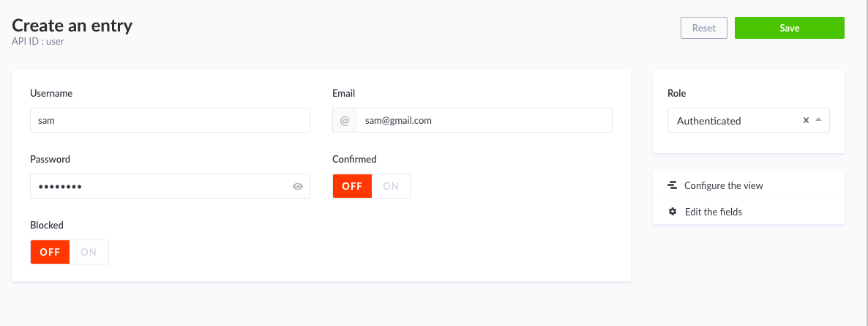This screenshot has height=326, width=868.
Task: Open Configure the view
Action: pyautogui.click(x=723, y=185)
